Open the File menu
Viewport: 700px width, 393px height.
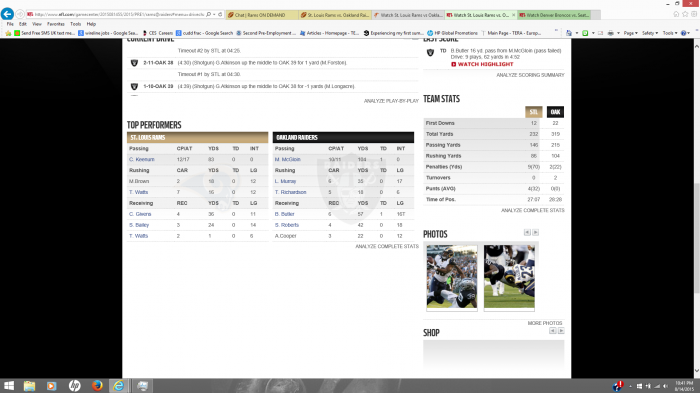tap(10, 24)
